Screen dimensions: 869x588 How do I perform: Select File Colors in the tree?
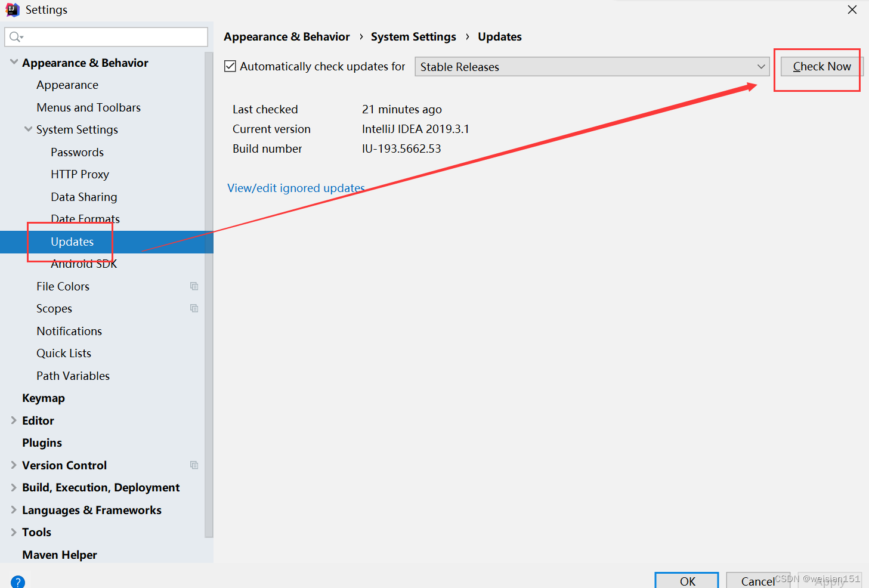63,286
